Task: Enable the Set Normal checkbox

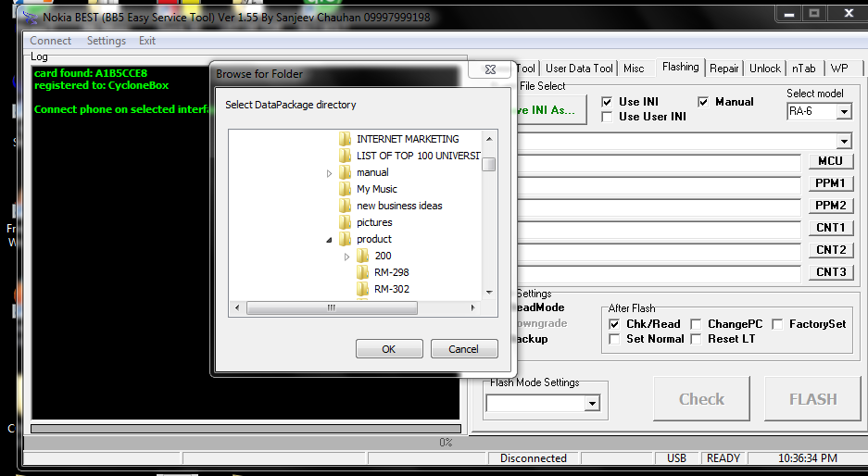Action: 614,339
